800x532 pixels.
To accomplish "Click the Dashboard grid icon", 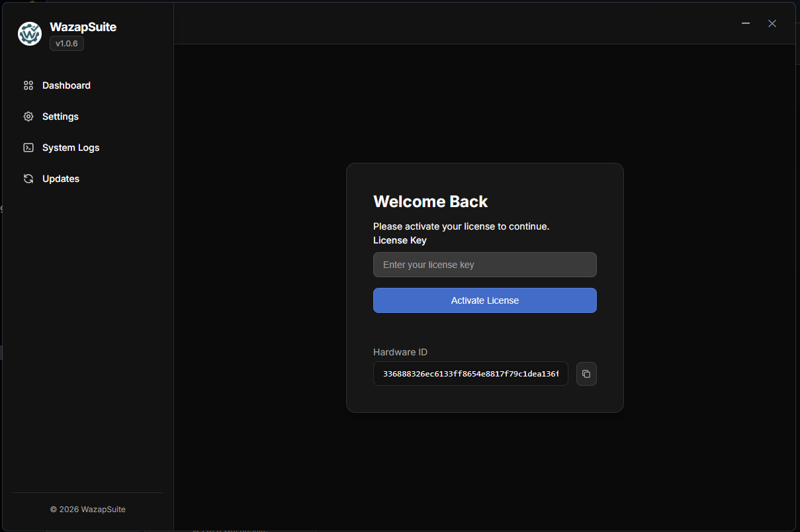I will [28, 85].
